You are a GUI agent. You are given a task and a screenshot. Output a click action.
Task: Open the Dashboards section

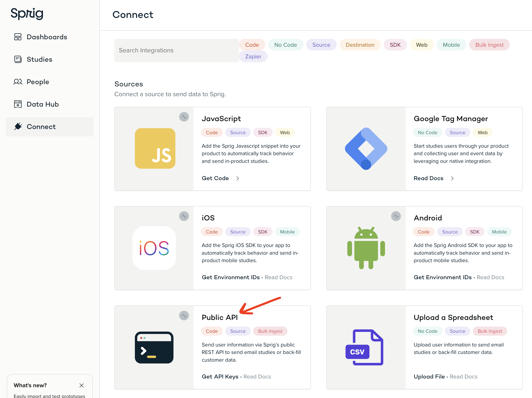point(47,37)
